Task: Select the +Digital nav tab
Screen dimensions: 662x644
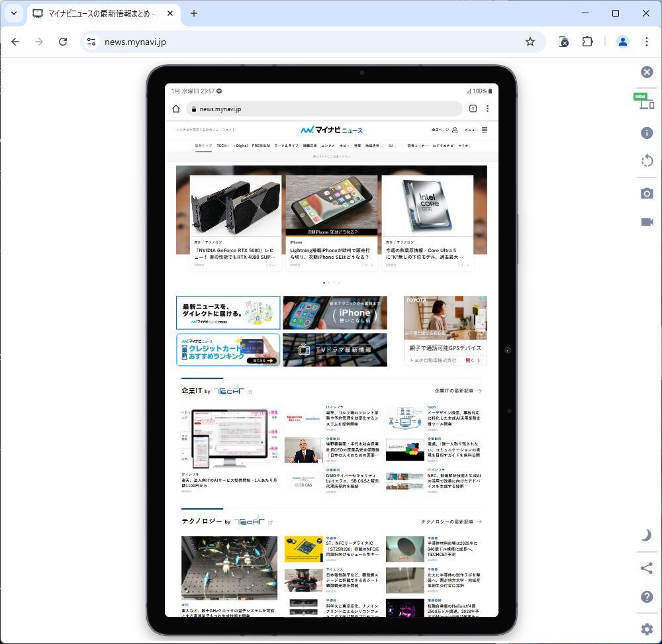Action: [x=241, y=146]
